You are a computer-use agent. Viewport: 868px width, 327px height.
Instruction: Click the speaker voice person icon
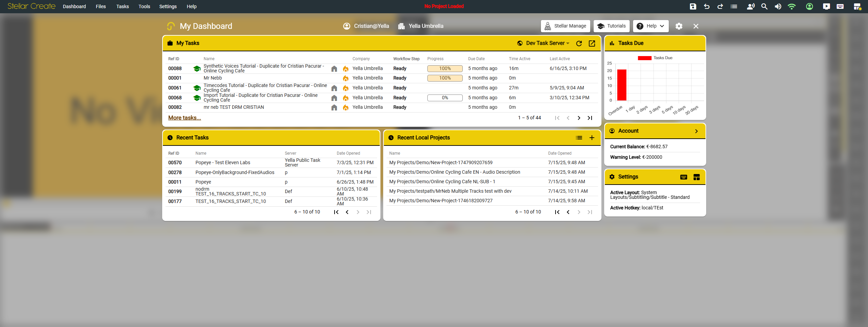point(751,6)
